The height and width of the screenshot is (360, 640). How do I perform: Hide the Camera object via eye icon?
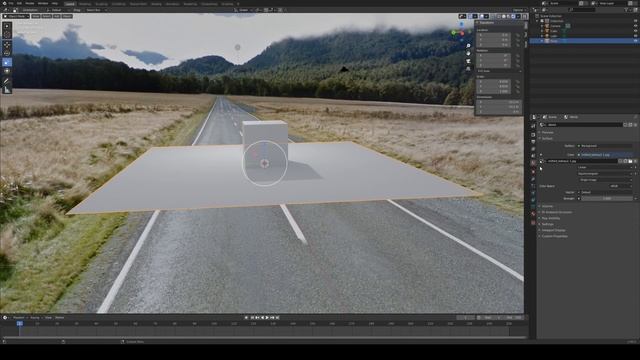(635, 26)
